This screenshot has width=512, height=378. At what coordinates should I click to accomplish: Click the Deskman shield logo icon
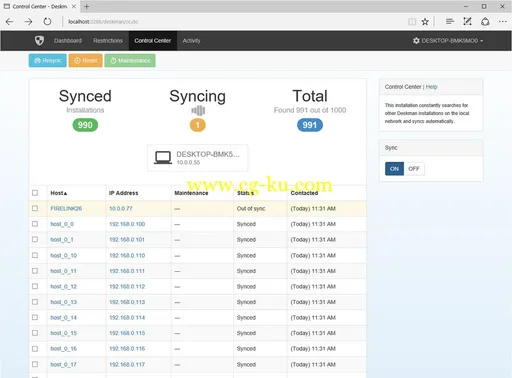tap(39, 41)
